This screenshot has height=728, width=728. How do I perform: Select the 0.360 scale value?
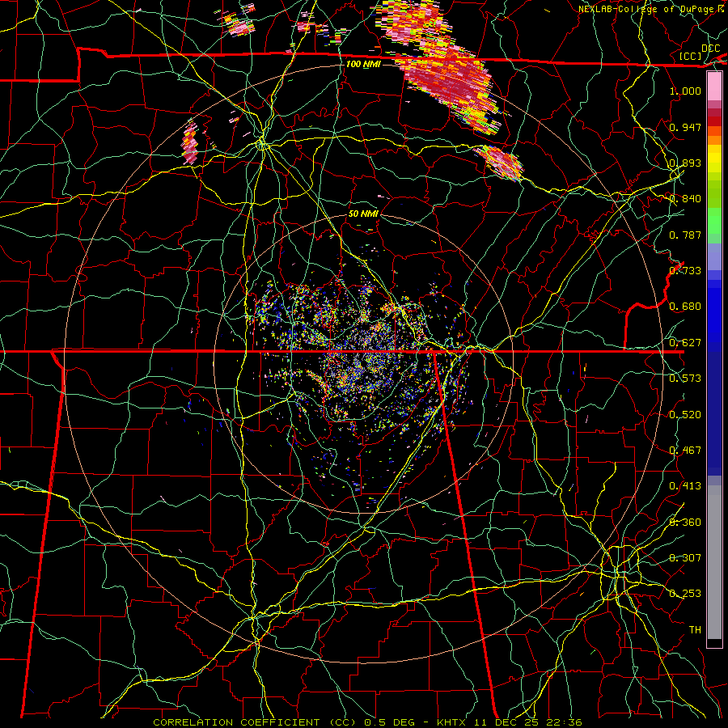pyautogui.click(x=685, y=522)
